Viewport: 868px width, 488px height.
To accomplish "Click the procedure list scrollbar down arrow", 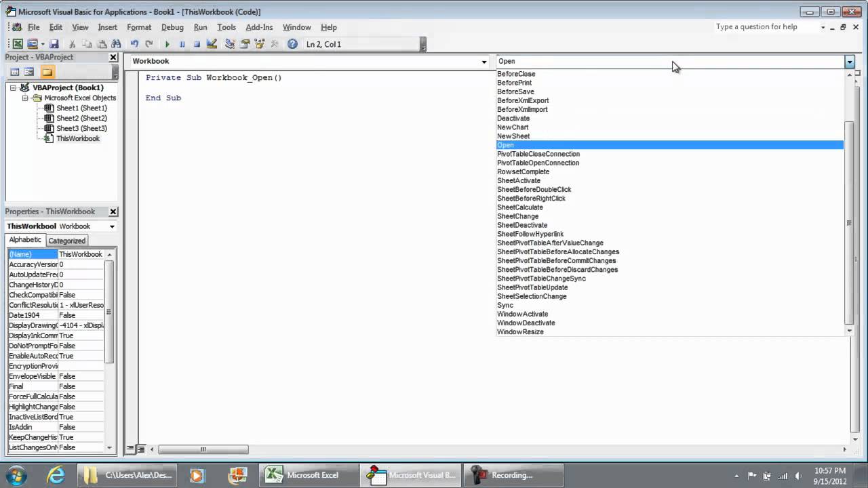I will coord(850,331).
